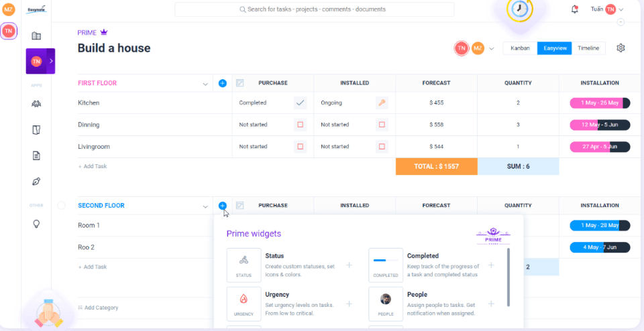Viewport: 644px width, 331px height.
Task: Select the People widget tile
Action: pyautogui.click(x=386, y=304)
